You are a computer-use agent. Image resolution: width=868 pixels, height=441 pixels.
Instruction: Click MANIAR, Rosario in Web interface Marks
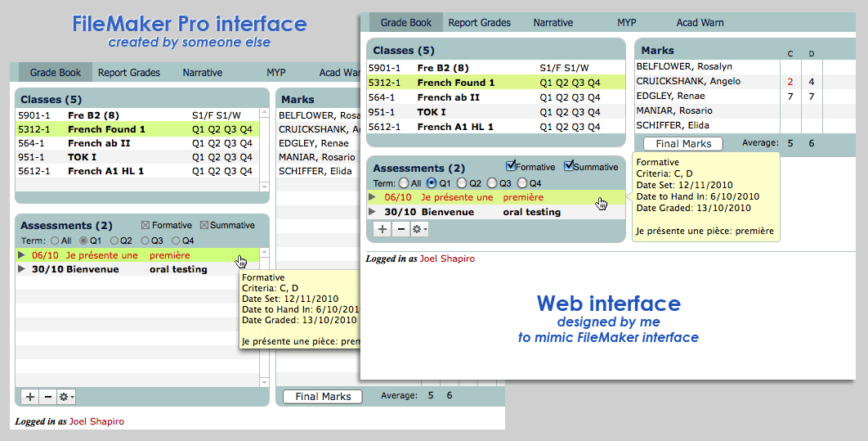[x=674, y=110]
